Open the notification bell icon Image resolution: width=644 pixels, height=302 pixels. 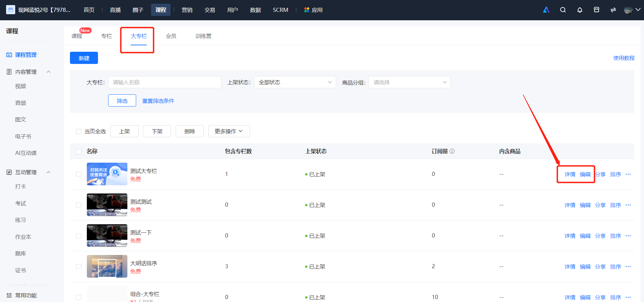tap(580, 10)
